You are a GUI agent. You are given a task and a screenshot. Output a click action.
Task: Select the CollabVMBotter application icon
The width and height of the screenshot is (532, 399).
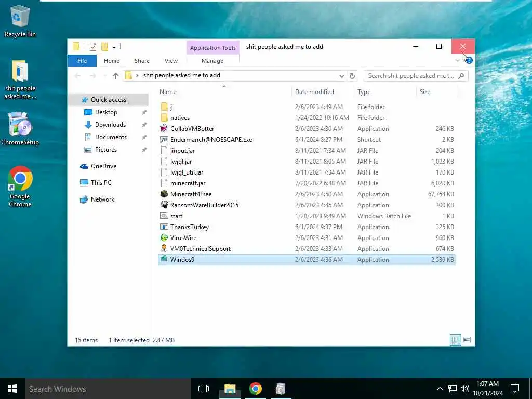coord(164,129)
